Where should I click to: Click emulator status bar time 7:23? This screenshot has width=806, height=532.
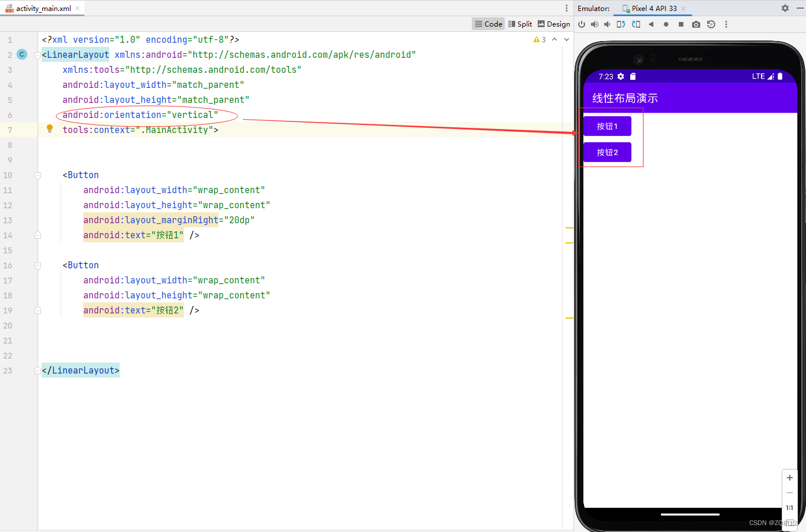[x=606, y=76]
